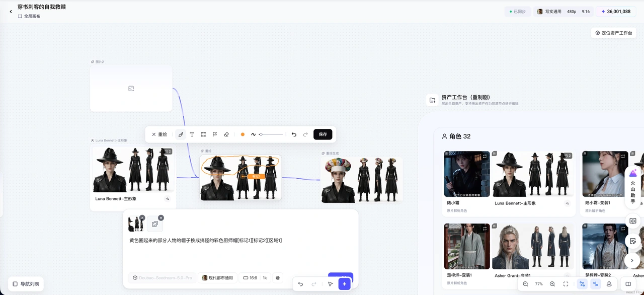
Task: Click swap icon on 陆小霜-变装1 thumbnail
Action: 623,156
